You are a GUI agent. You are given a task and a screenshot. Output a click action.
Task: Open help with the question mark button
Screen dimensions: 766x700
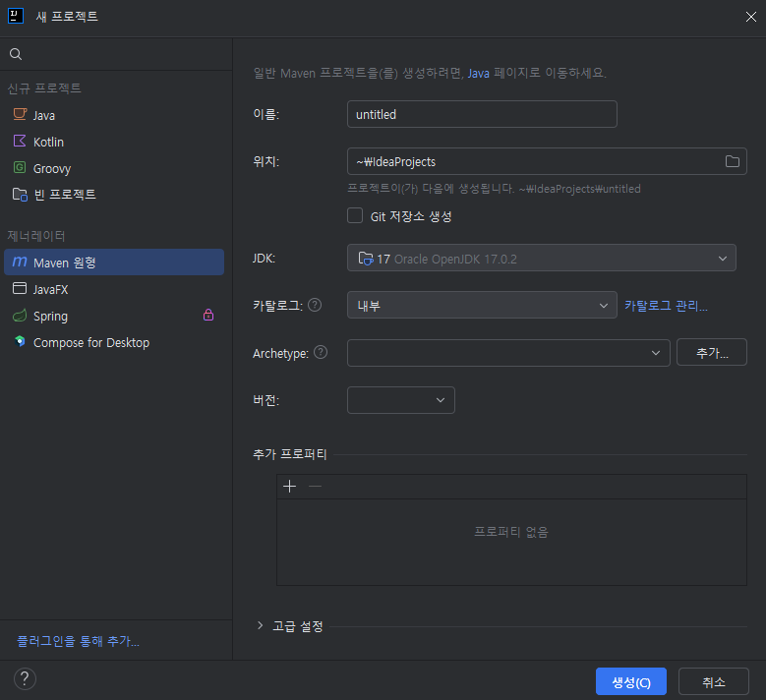[25, 679]
